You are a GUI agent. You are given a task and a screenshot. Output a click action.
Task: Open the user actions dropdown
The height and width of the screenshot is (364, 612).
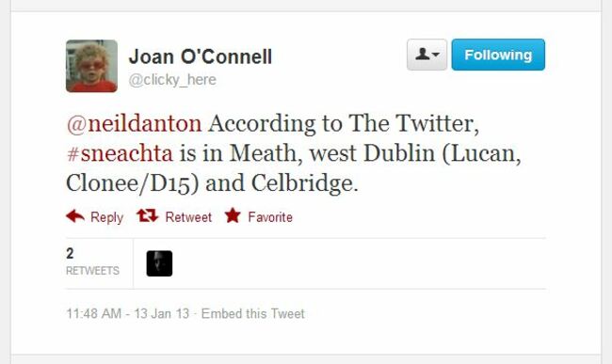[427, 55]
